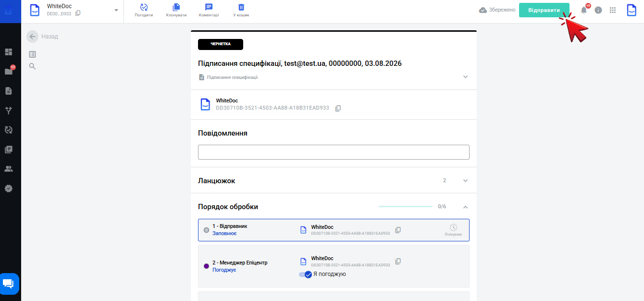Select the radio dot for step 1 Відправник

207,230
